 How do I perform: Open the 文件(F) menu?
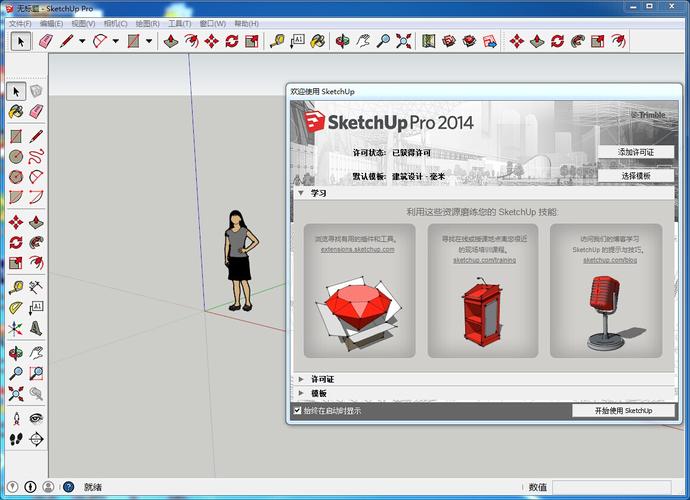point(20,23)
